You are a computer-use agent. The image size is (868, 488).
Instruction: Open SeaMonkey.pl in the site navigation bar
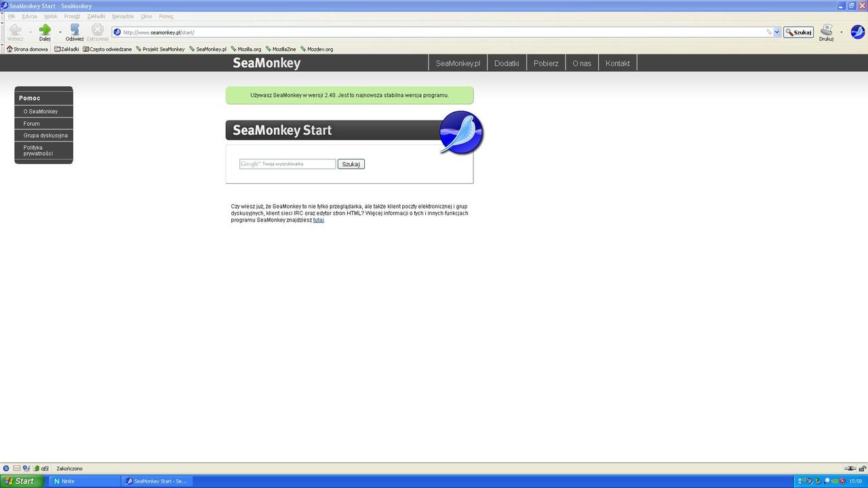[x=458, y=63]
